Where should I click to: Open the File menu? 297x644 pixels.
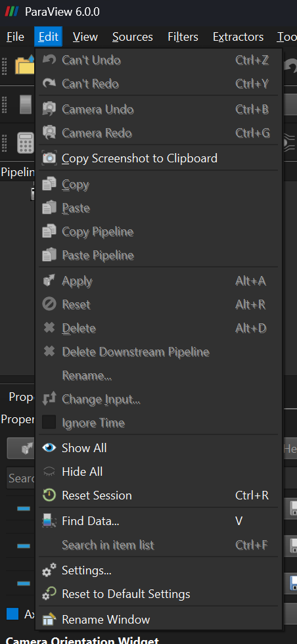[x=15, y=37]
